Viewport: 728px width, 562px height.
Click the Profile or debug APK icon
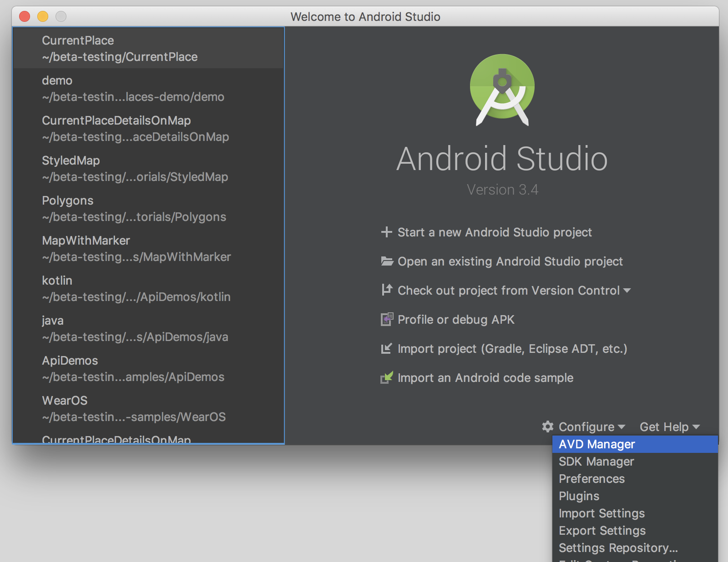(x=386, y=319)
